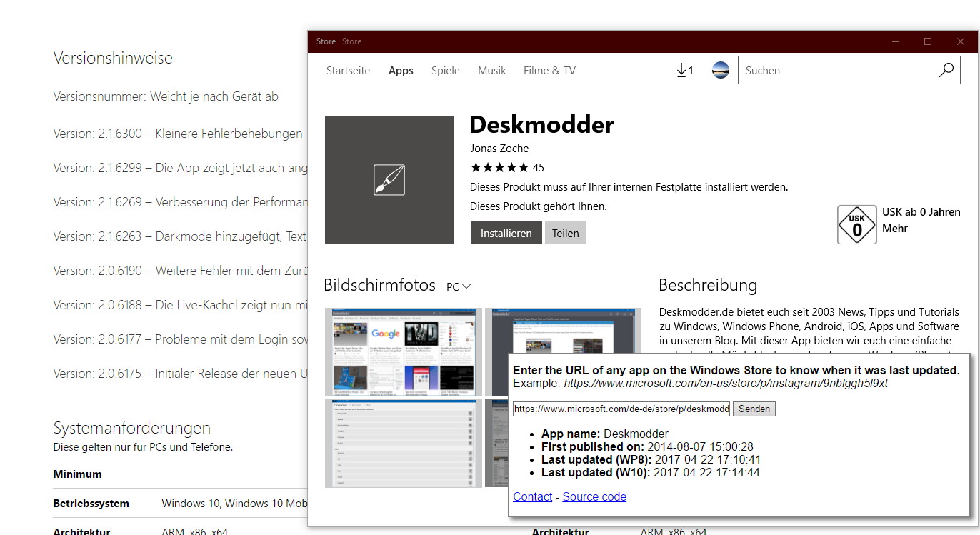Select the Apps tab

pyautogui.click(x=401, y=71)
